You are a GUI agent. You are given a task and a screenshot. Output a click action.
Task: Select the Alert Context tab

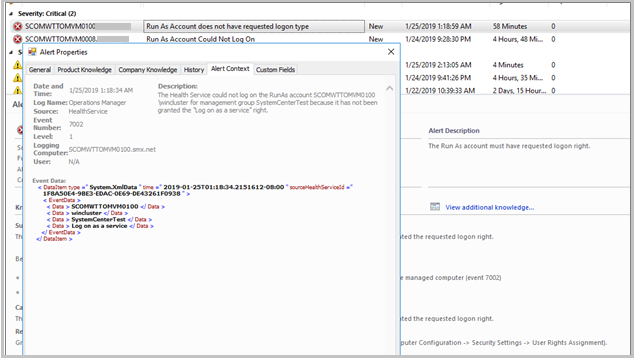[x=230, y=69]
